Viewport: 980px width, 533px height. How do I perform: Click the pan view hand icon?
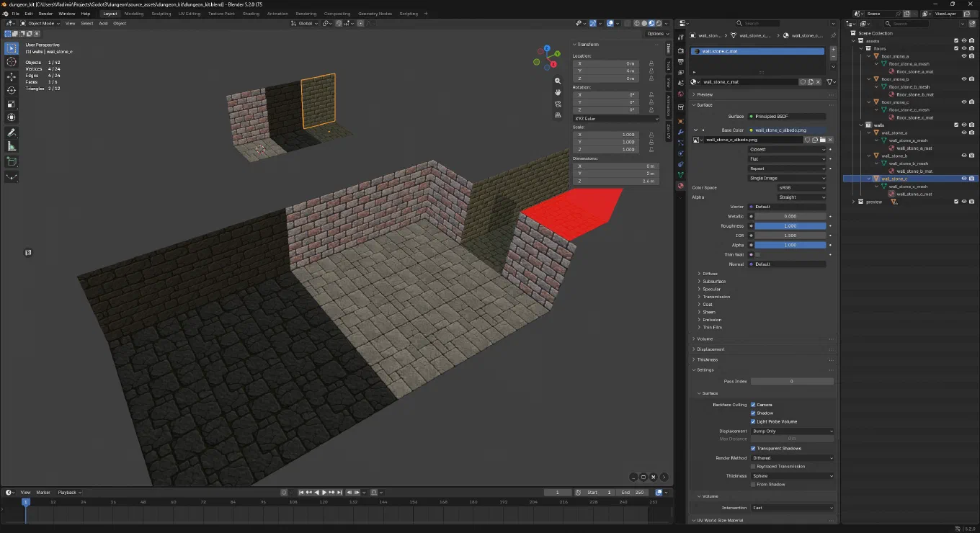coord(558,92)
